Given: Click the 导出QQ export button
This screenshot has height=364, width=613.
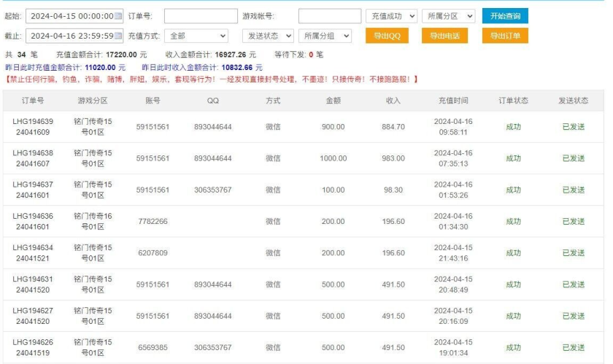Looking at the screenshot, I should pyautogui.click(x=386, y=36).
